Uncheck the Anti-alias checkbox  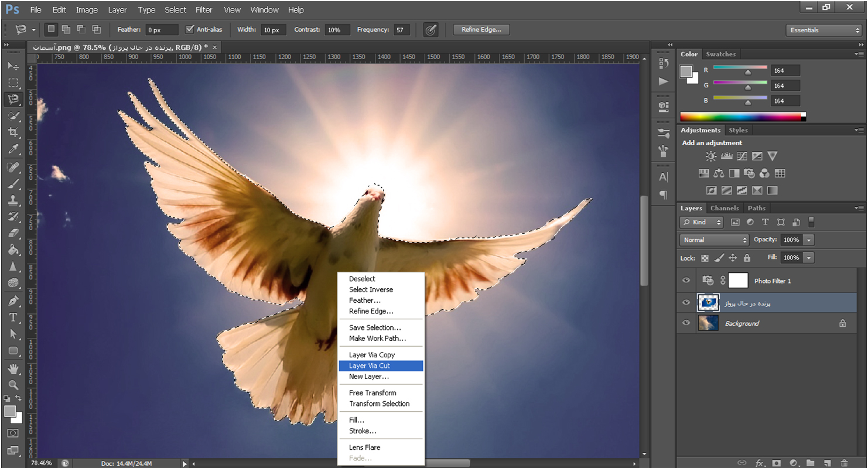point(189,29)
